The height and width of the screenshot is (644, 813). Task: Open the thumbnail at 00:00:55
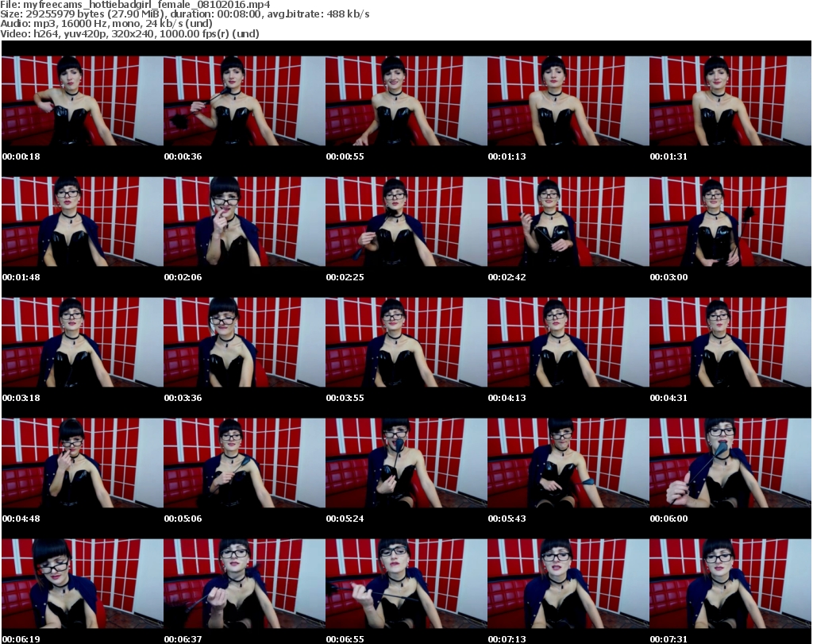(x=406, y=101)
